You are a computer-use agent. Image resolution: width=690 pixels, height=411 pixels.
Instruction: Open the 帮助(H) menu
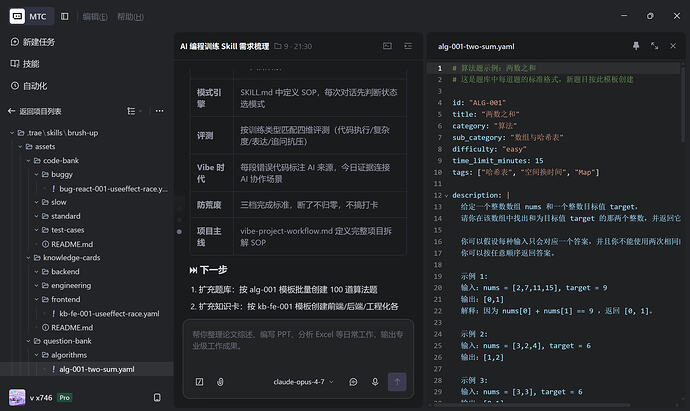click(130, 17)
